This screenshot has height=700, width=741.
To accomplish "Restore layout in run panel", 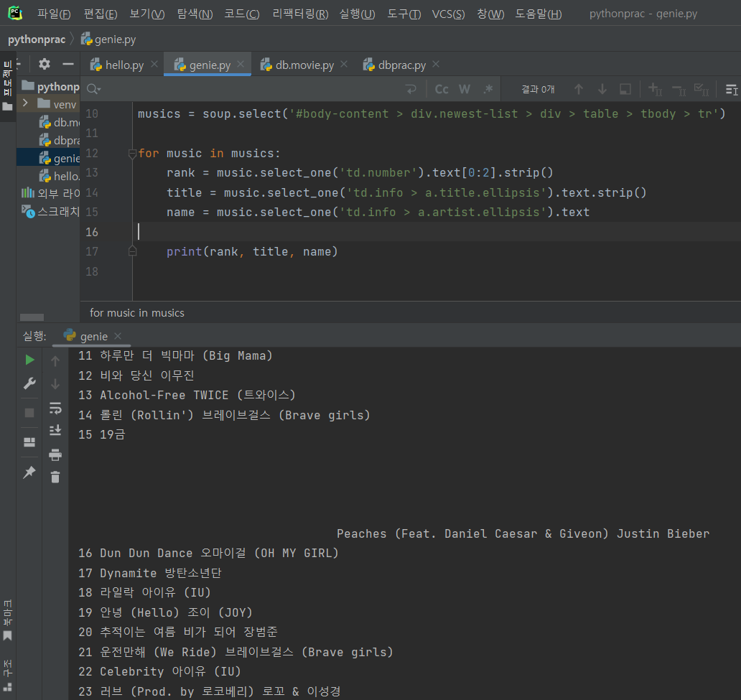I will click(29, 442).
